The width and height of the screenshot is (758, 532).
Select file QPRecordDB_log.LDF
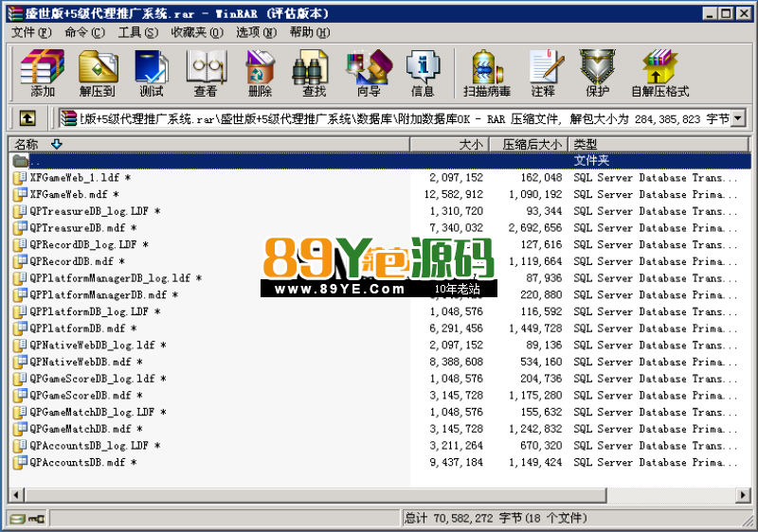[x=88, y=245]
